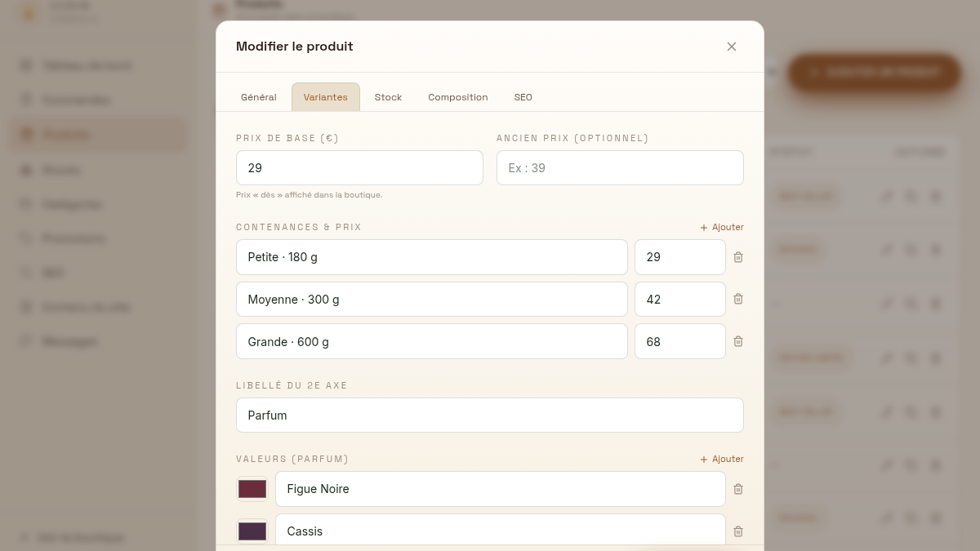Image resolution: width=980 pixels, height=551 pixels.
Task: Add a new row under Contenances & Prix
Action: 722,227
